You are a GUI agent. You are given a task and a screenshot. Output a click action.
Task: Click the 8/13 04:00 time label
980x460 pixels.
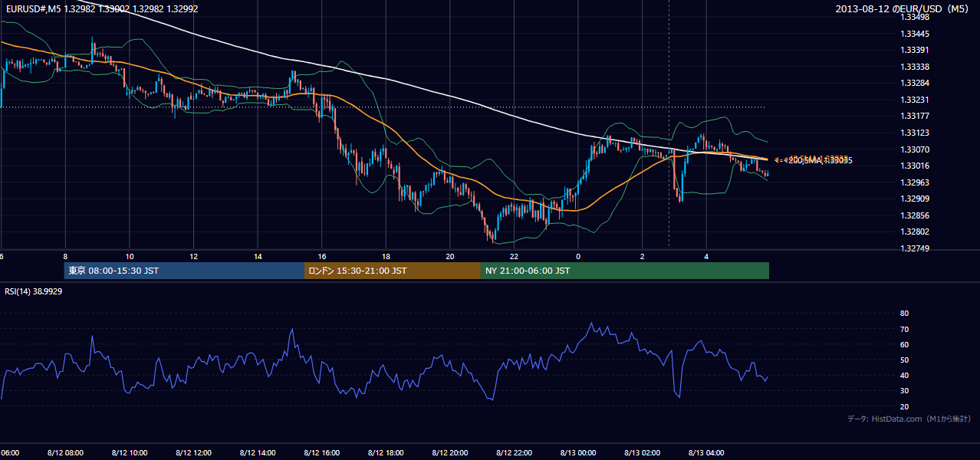point(706,452)
